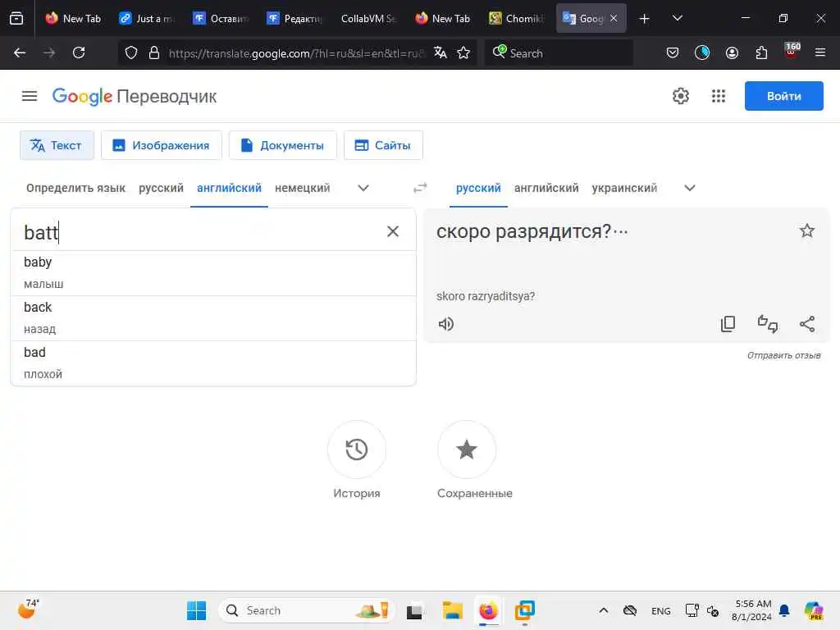Open the weather widget showing 74°
The width and height of the screenshot is (840, 630).
point(28,609)
